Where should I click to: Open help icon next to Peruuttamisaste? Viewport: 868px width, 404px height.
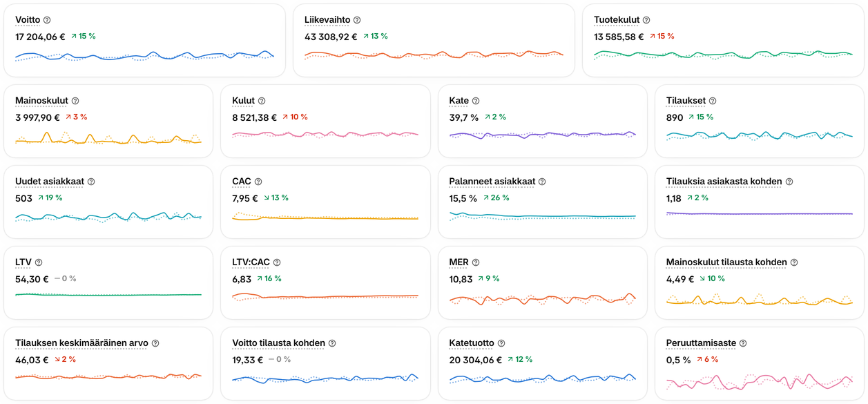[744, 343]
